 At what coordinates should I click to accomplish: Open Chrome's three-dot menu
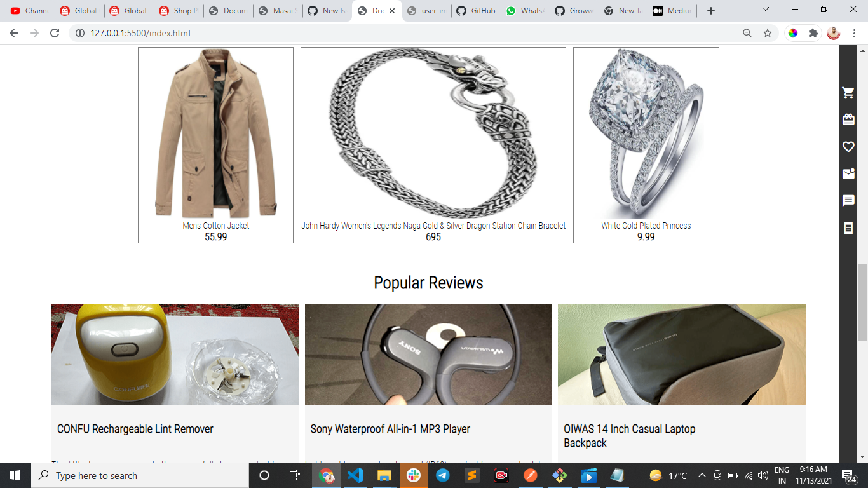coord(853,33)
